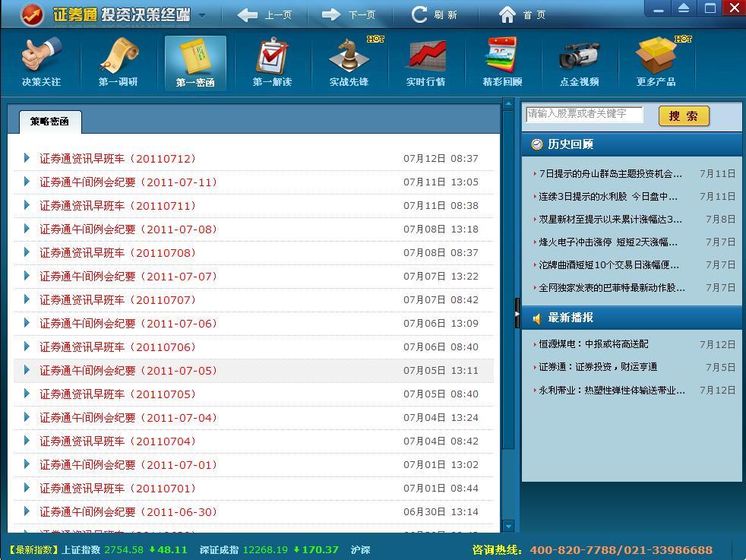
Task: Open 恒源煤电：中报或将高送配 news
Action: pyautogui.click(x=593, y=344)
